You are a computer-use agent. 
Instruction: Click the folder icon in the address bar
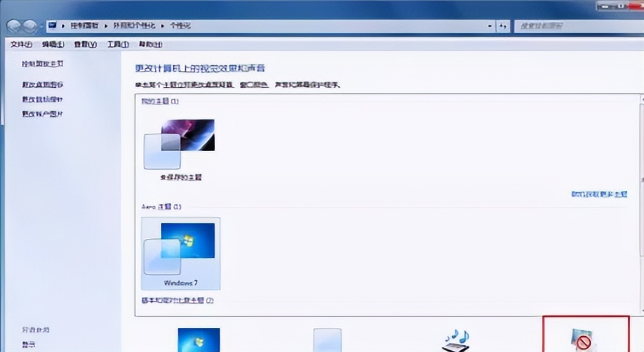[x=53, y=25]
